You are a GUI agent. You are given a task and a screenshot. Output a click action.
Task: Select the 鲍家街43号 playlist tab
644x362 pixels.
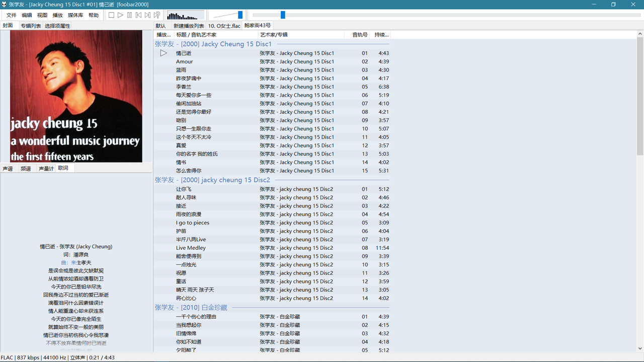coord(258,25)
